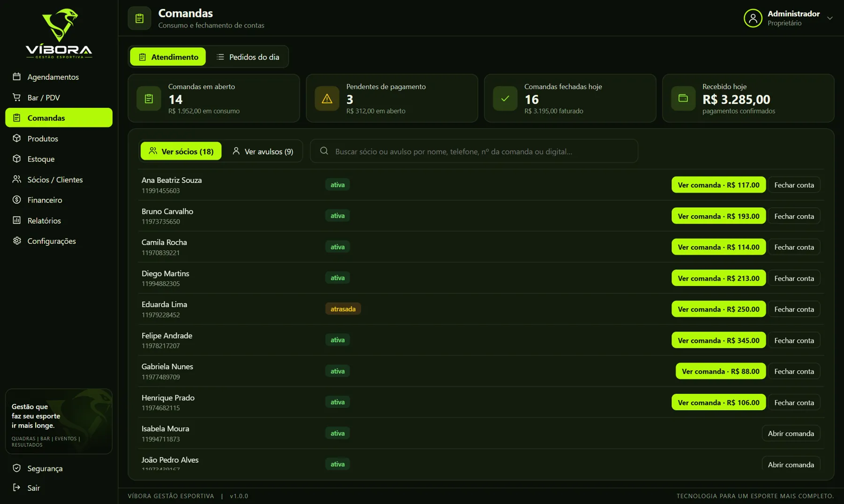Click the Comandas fechadas hoje check icon
Image resolution: width=844 pixels, height=504 pixels.
pyautogui.click(x=505, y=98)
